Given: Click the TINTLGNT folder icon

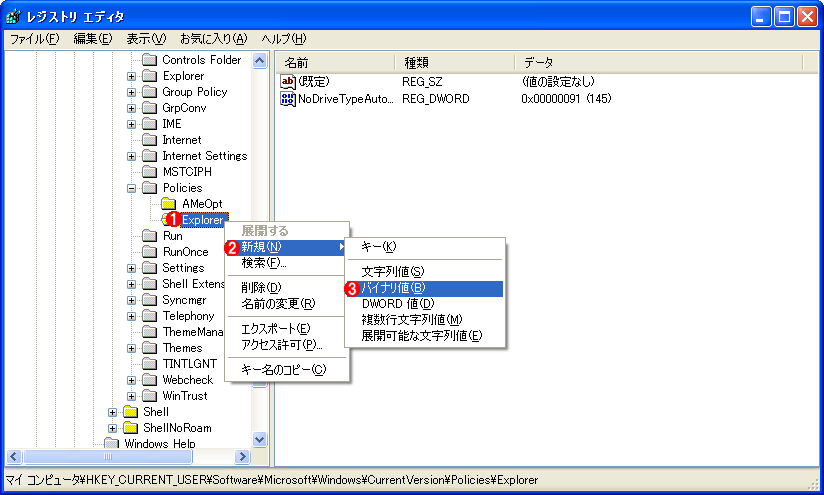Looking at the screenshot, I should (150, 364).
